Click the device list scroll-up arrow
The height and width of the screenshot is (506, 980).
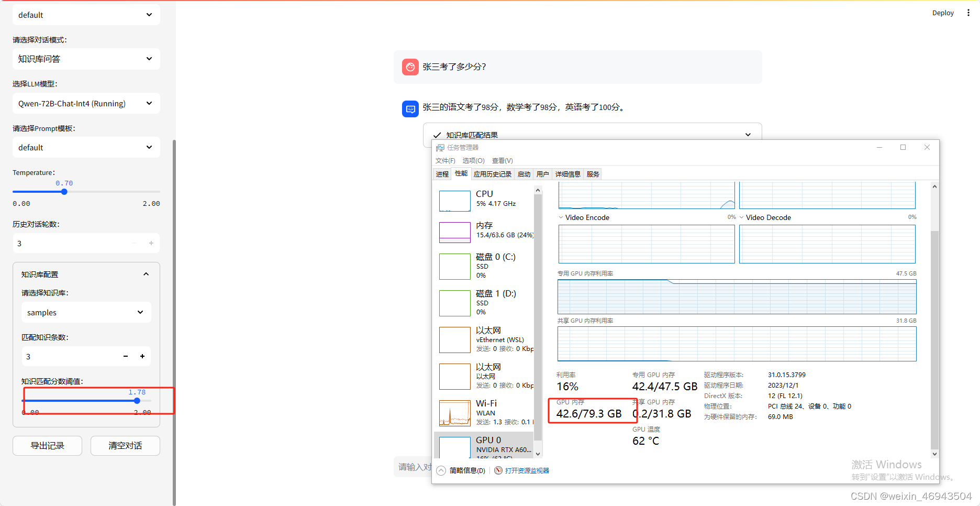coord(538,189)
